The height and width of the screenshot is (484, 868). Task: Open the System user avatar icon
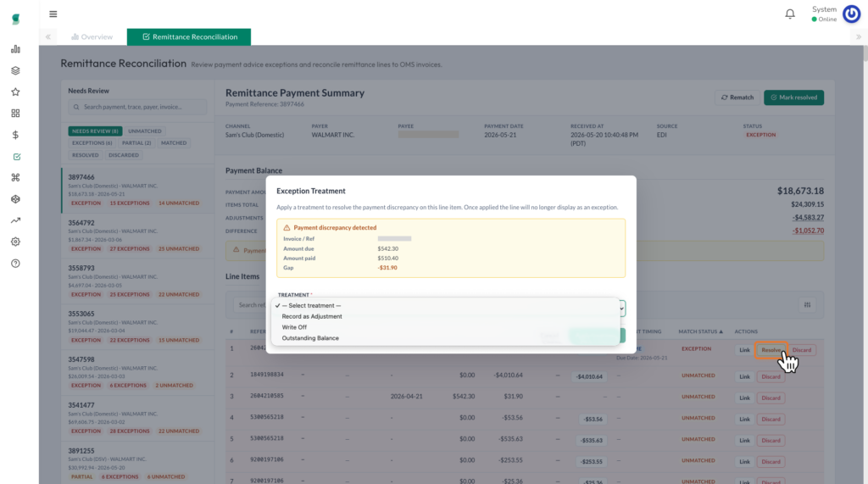851,14
